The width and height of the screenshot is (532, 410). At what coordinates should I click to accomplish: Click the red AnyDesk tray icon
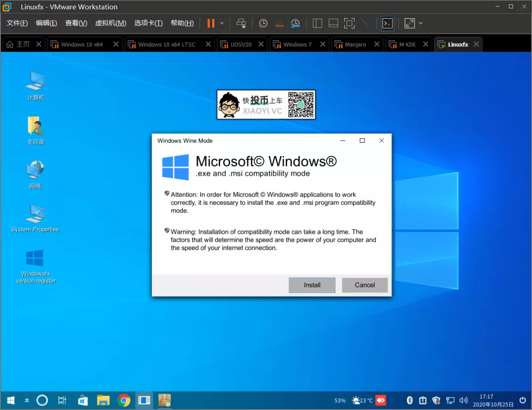coord(381,401)
